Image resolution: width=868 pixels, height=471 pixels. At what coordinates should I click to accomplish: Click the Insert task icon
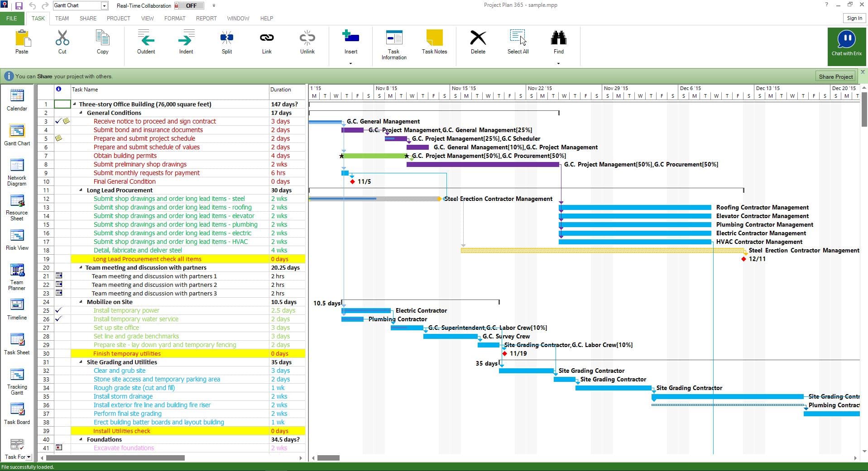tap(351, 36)
